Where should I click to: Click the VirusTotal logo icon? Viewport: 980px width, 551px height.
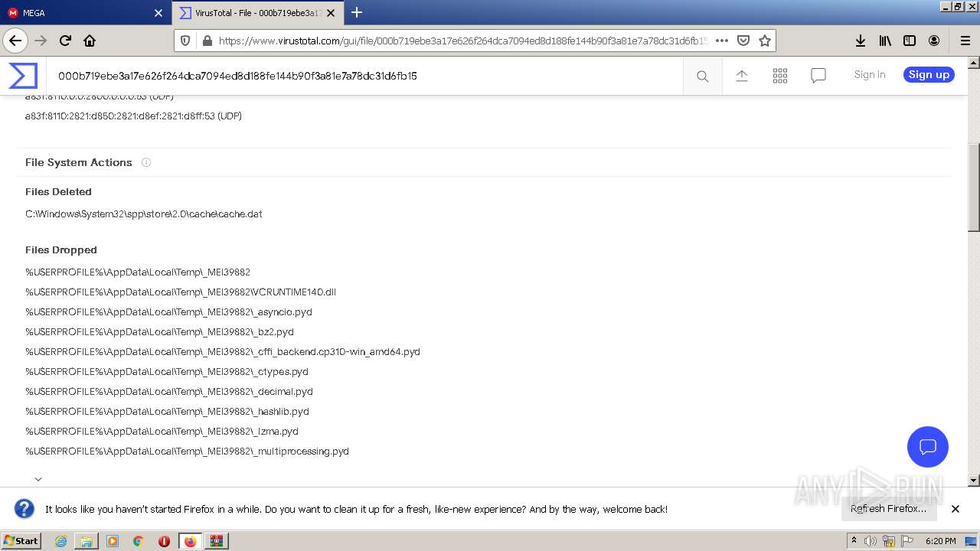[x=23, y=76]
